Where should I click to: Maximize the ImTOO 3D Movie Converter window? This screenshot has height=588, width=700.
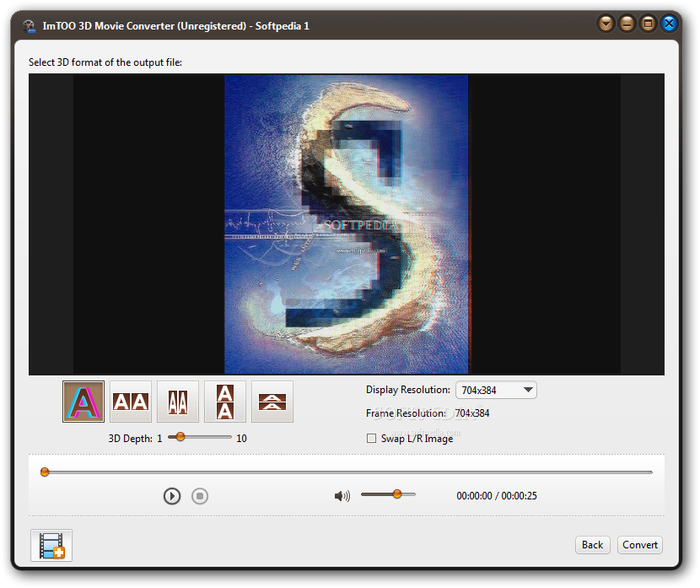(648, 24)
